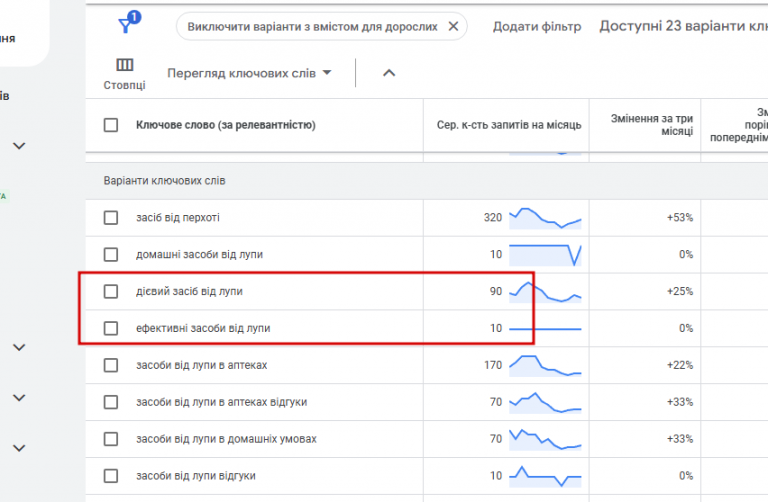Click the trend sparkline for засіб від перхоті
The width and height of the screenshot is (768, 502).
point(544,217)
